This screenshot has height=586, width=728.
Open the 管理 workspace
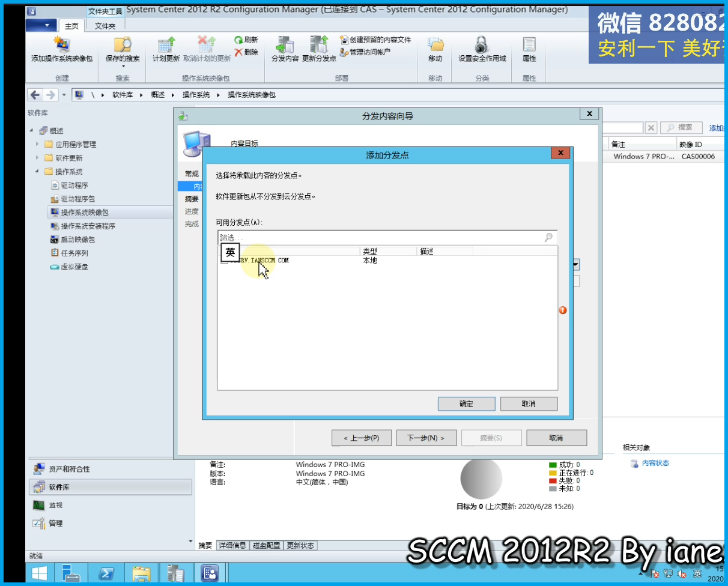click(111, 523)
